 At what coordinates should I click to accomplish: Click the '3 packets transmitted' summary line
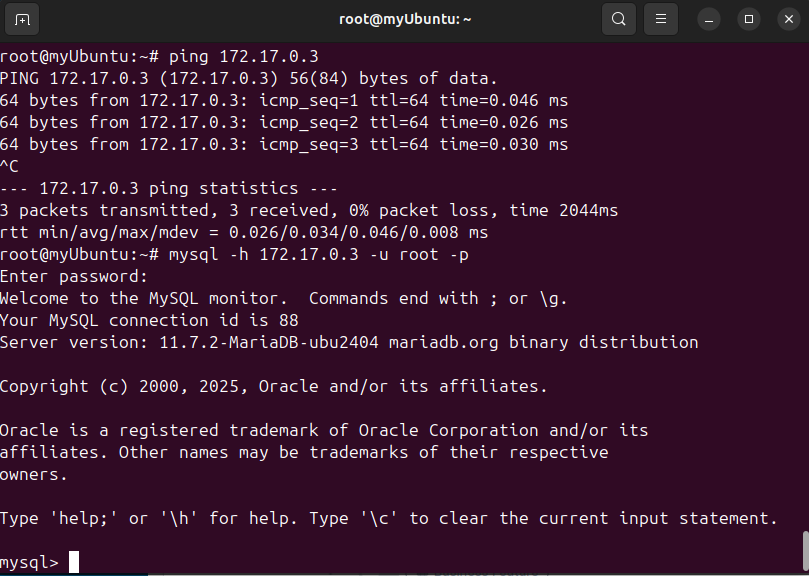(x=309, y=211)
